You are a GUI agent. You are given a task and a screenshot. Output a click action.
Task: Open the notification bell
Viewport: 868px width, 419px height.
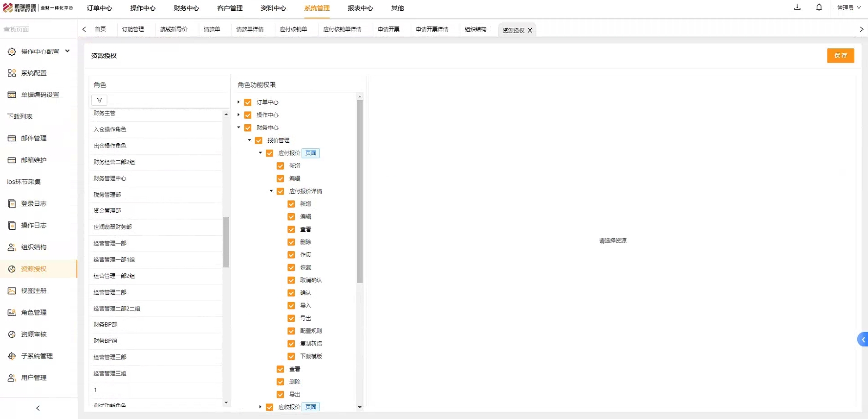click(819, 7)
